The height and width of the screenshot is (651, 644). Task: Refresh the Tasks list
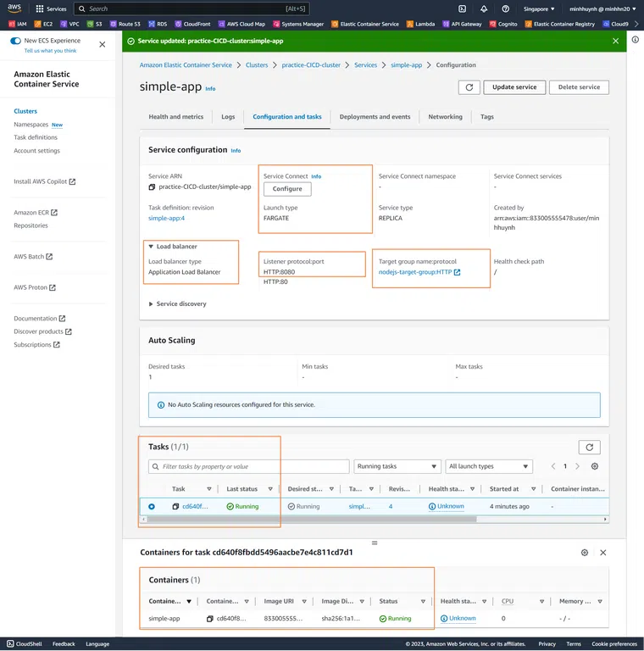[x=589, y=448]
